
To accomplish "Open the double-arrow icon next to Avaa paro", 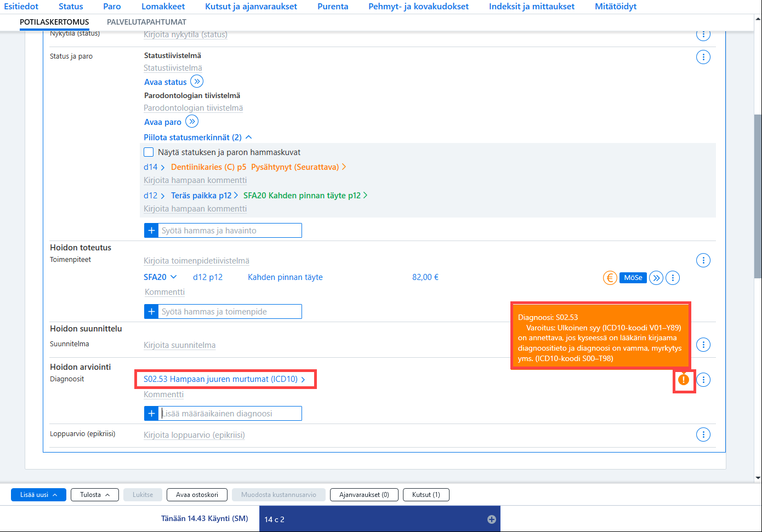I will 192,122.
